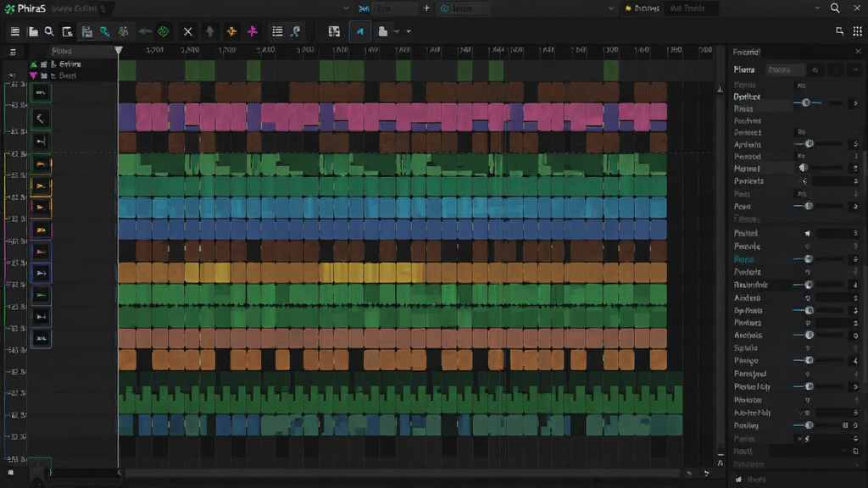Open the top-right search magnifier

[x=835, y=8]
